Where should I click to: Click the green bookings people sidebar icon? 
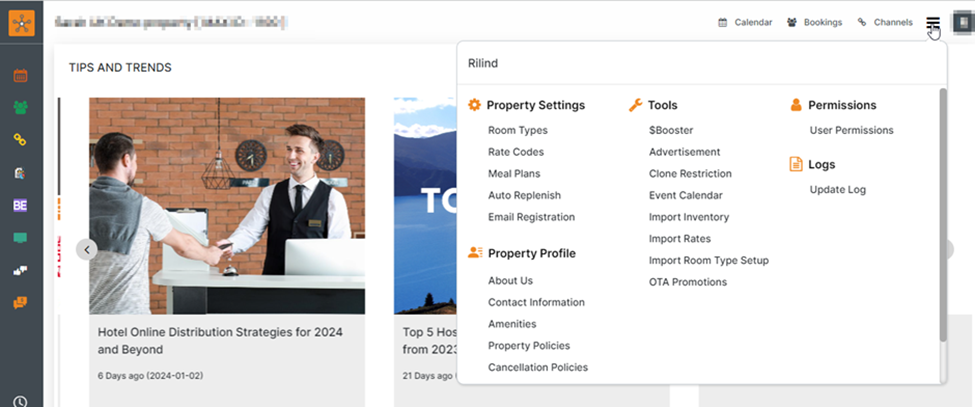click(20, 107)
